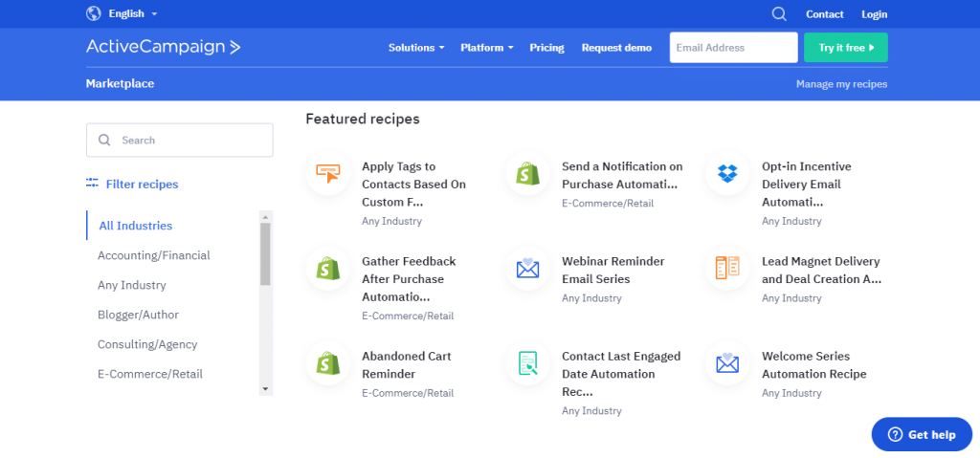The width and height of the screenshot is (980, 458).
Task: Click the Try it free button
Action: coord(846,48)
